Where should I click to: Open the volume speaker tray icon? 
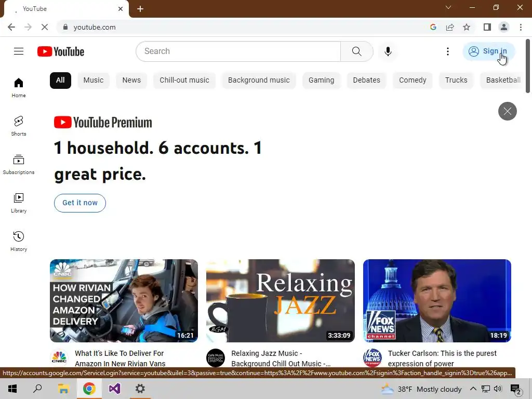click(x=498, y=389)
